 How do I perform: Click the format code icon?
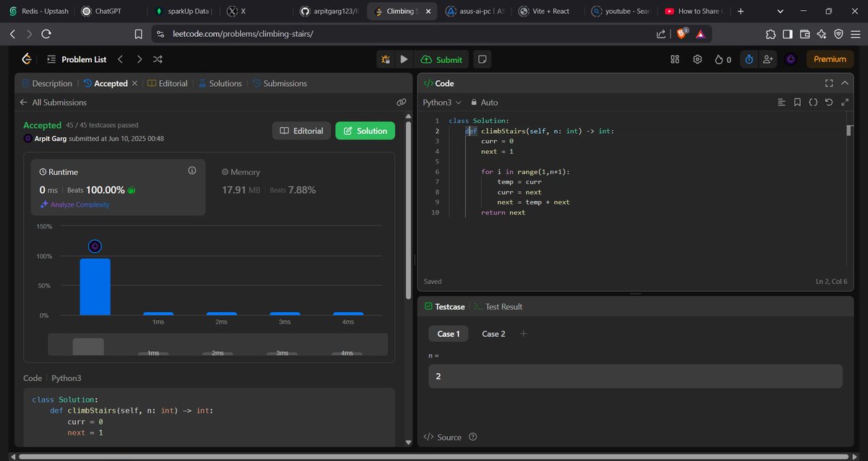781,103
